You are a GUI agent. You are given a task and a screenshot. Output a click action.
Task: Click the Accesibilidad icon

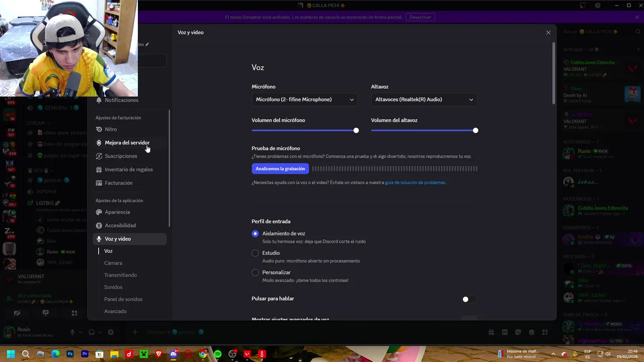pyautogui.click(x=99, y=225)
